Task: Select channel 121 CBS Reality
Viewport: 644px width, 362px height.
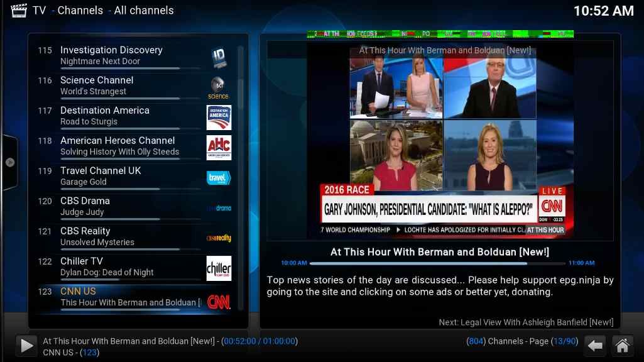Action: click(136, 238)
